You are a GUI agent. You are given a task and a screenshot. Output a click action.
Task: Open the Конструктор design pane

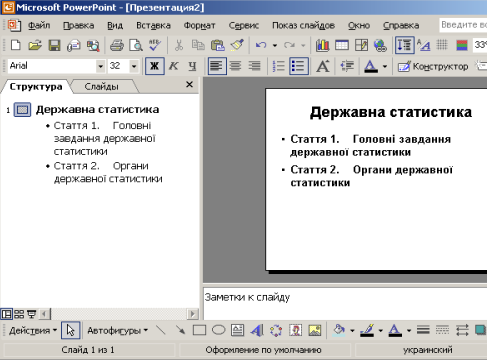pos(433,66)
